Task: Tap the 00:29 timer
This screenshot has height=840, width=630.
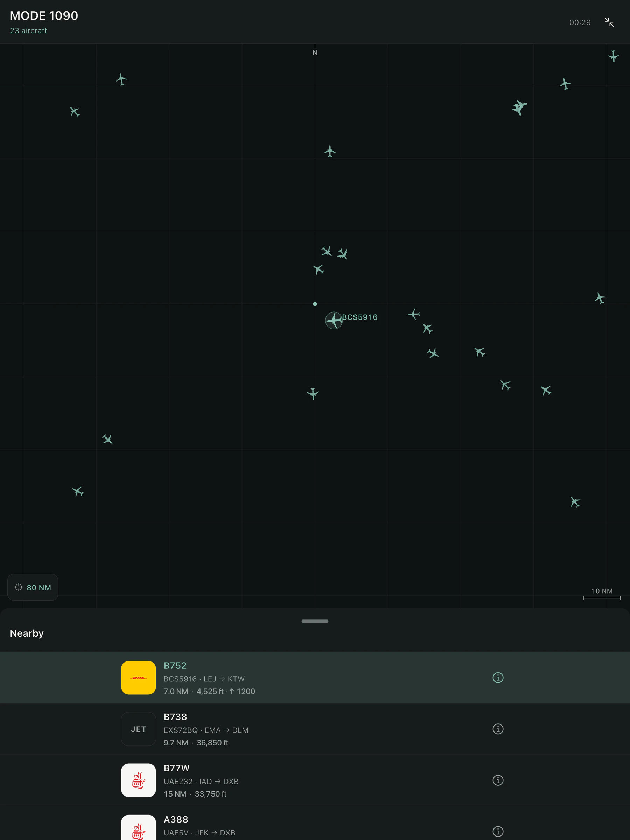Action: (x=580, y=22)
